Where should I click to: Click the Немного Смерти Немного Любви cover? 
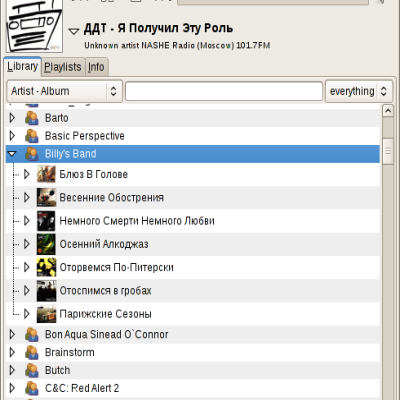(46, 221)
